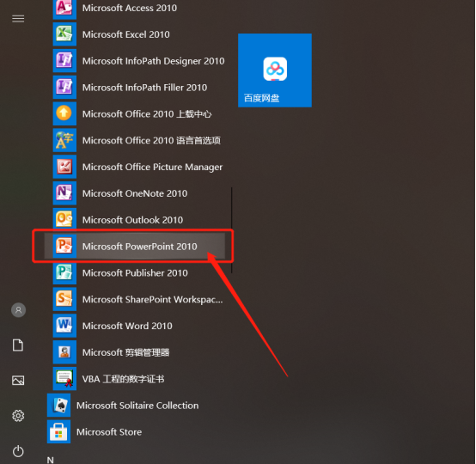Screen dimensions: 476x464
Task: Choose Microsoft SharePoint Workspac... text
Action: point(152,299)
